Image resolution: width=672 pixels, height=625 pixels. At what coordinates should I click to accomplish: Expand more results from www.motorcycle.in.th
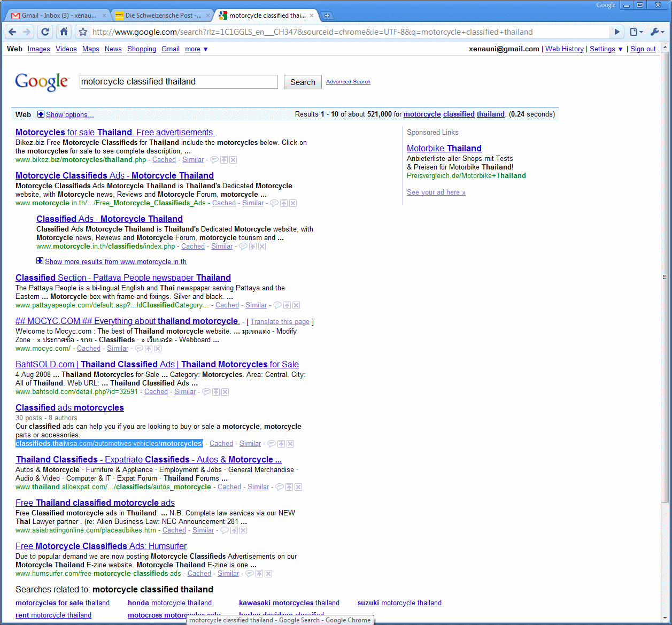40,261
